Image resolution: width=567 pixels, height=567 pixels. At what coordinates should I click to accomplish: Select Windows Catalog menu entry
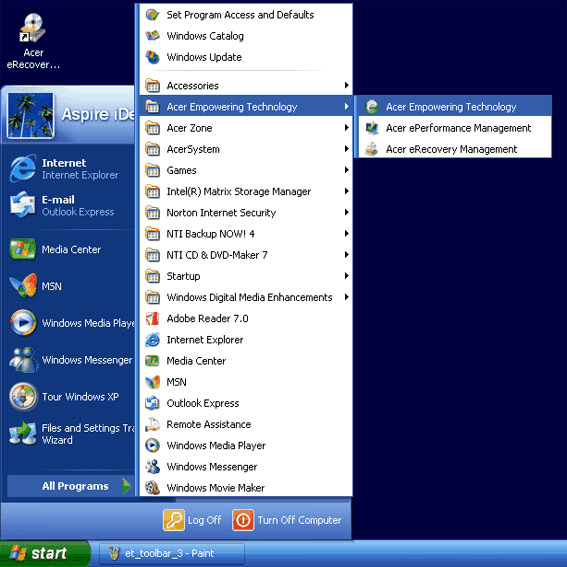[x=246, y=36]
